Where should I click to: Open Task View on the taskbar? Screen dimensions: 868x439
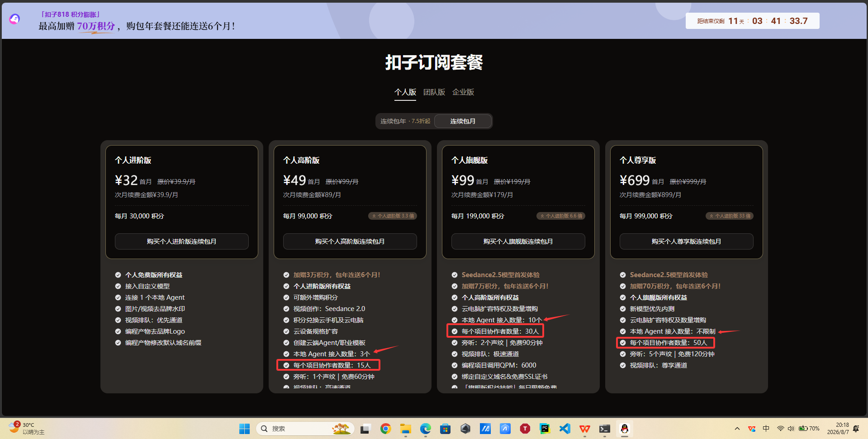point(365,429)
